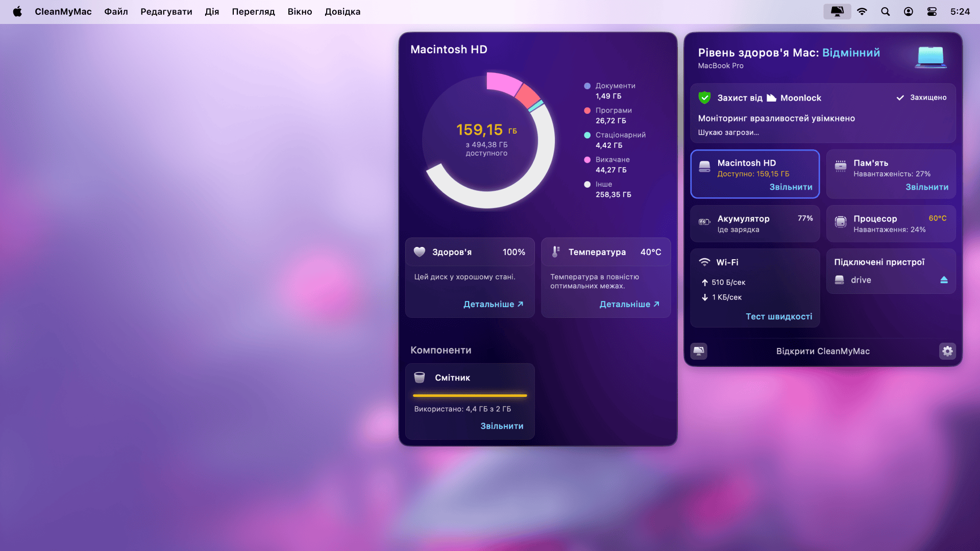This screenshot has width=980, height=551.
Task: Click Детальніше under Здоров'я
Action: coord(493,304)
